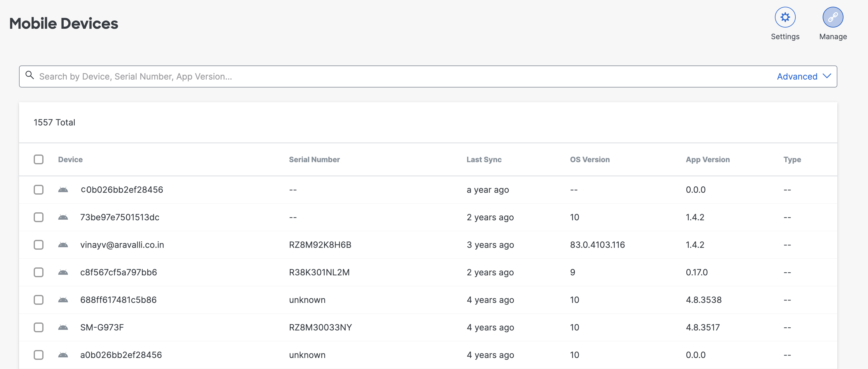Sort by App Version column header
Viewport: 868px width, 369px height.
coord(708,160)
